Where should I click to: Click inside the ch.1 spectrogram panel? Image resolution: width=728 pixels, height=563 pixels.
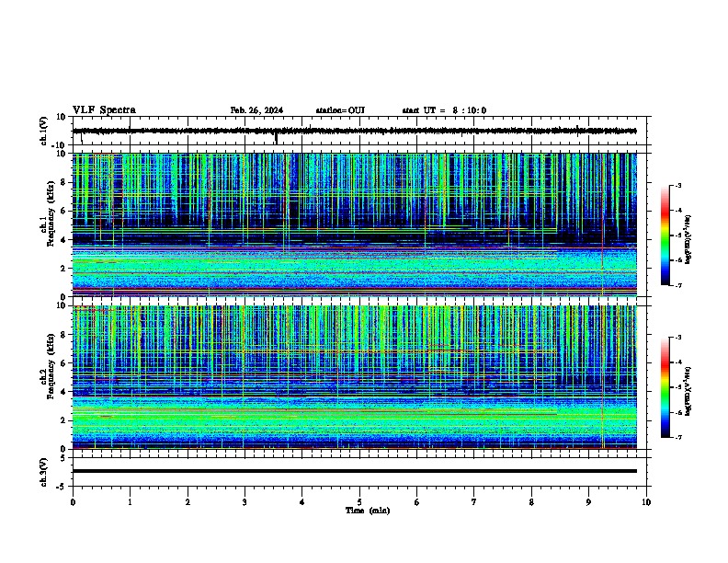coord(355,224)
